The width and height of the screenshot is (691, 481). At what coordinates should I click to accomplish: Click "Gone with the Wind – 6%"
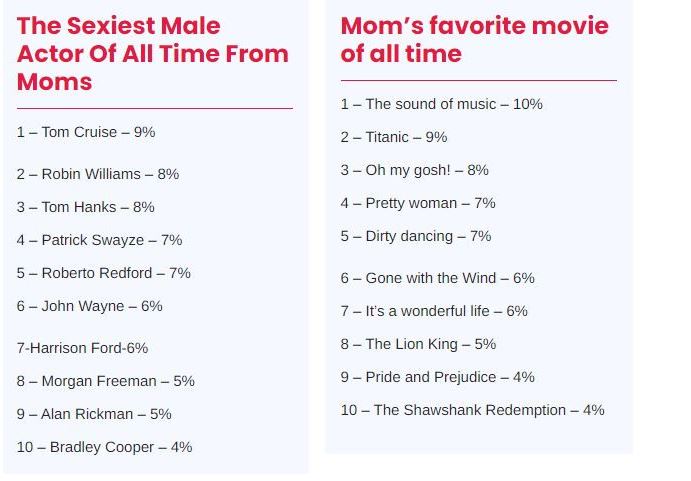pyautogui.click(x=437, y=278)
